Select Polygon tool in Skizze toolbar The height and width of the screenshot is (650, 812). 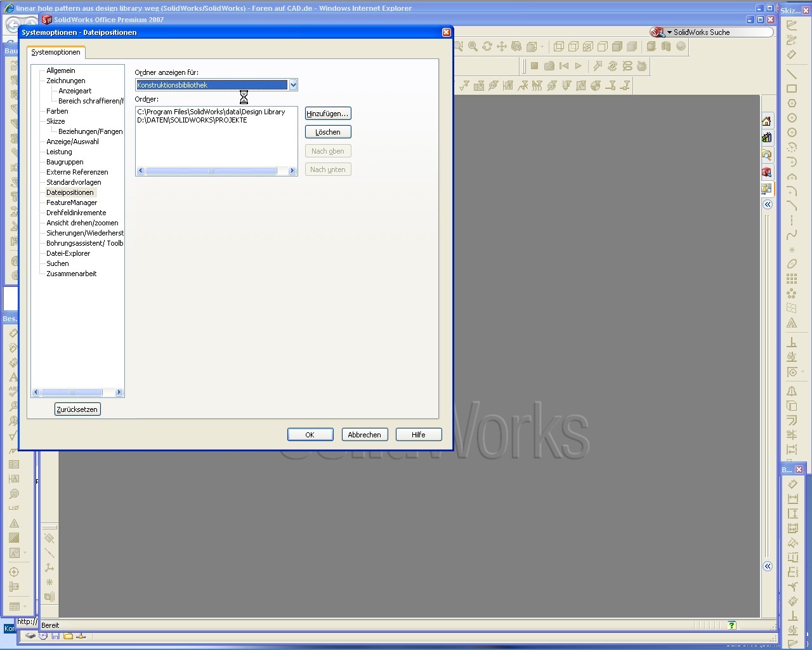[792, 103]
